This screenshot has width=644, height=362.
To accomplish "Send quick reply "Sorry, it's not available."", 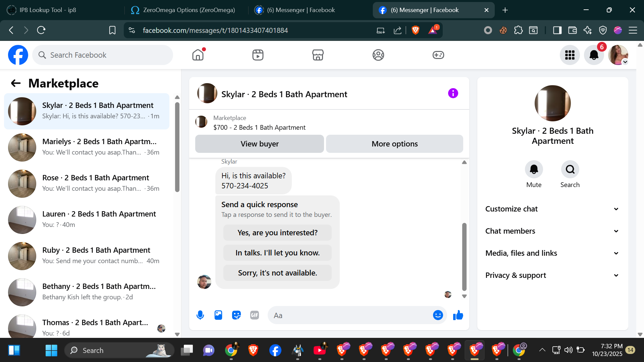I will click(277, 273).
